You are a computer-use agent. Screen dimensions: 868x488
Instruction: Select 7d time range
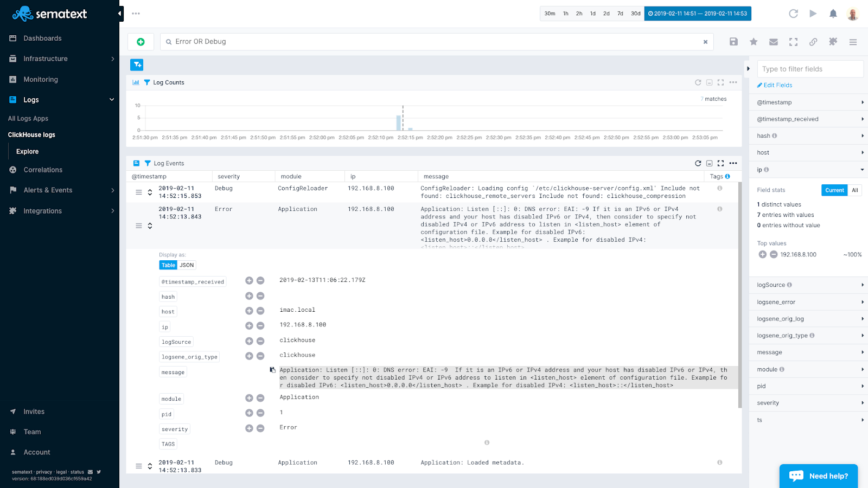click(620, 14)
